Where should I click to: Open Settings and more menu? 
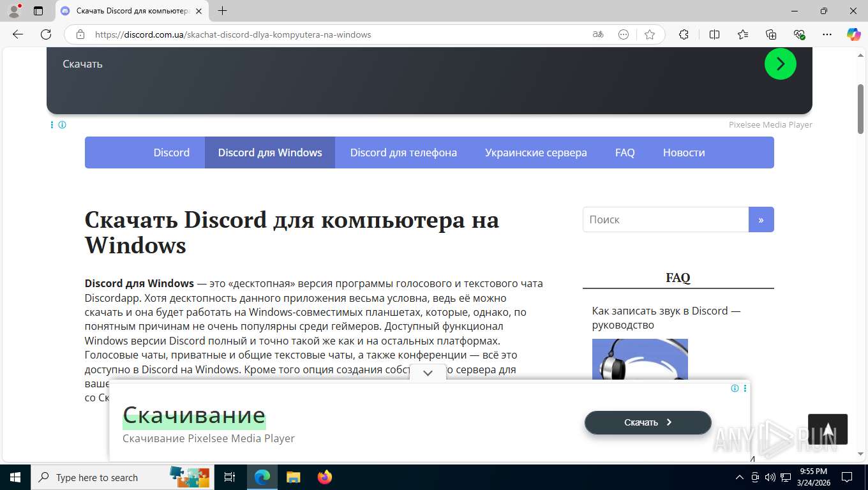827,34
